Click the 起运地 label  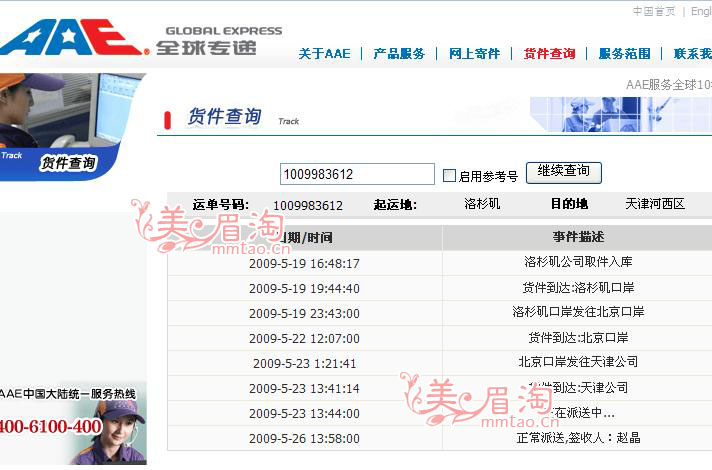point(395,205)
